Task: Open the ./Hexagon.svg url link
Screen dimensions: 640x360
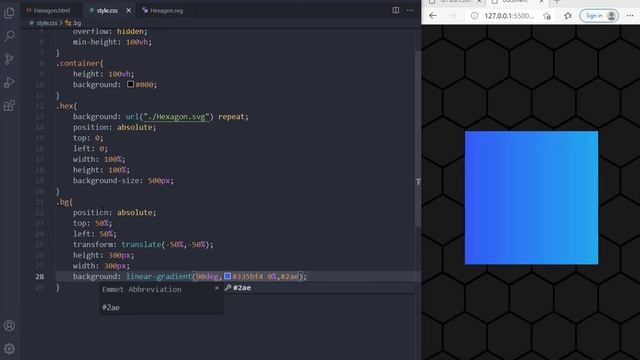Action: (x=176, y=117)
